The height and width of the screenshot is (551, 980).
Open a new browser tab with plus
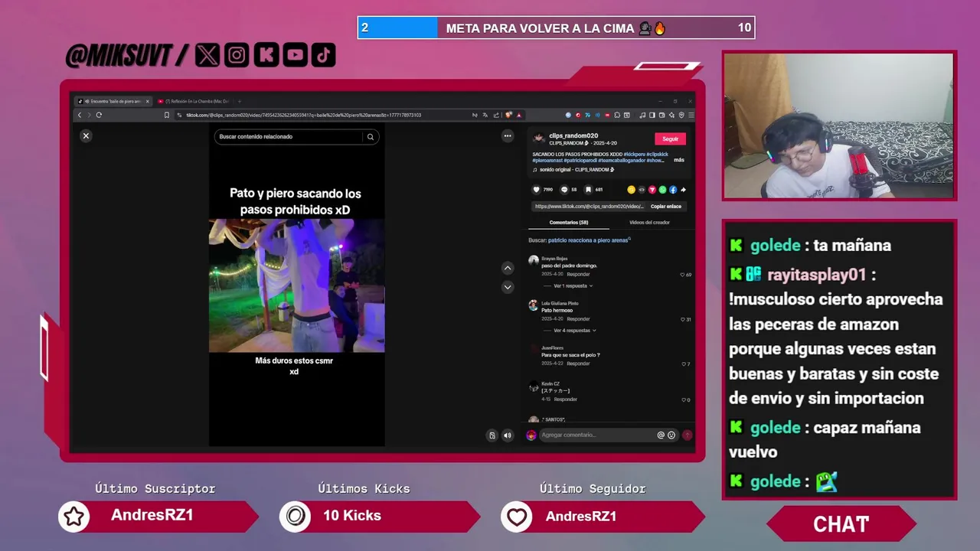click(239, 101)
